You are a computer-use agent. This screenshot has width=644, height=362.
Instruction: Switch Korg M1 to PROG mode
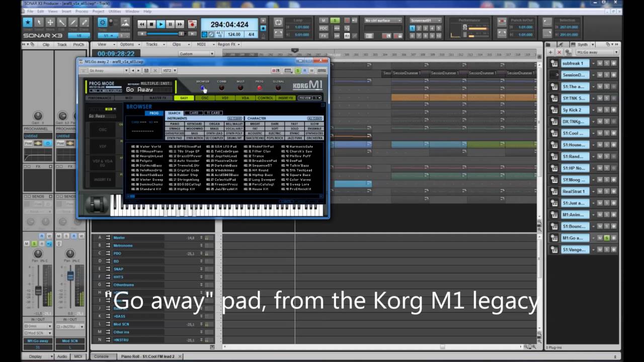click(260, 87)
